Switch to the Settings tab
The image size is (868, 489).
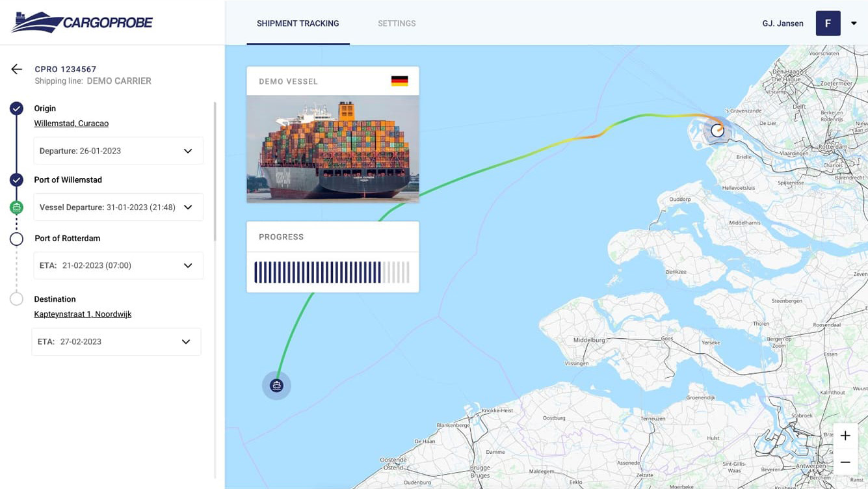[397, 23]
